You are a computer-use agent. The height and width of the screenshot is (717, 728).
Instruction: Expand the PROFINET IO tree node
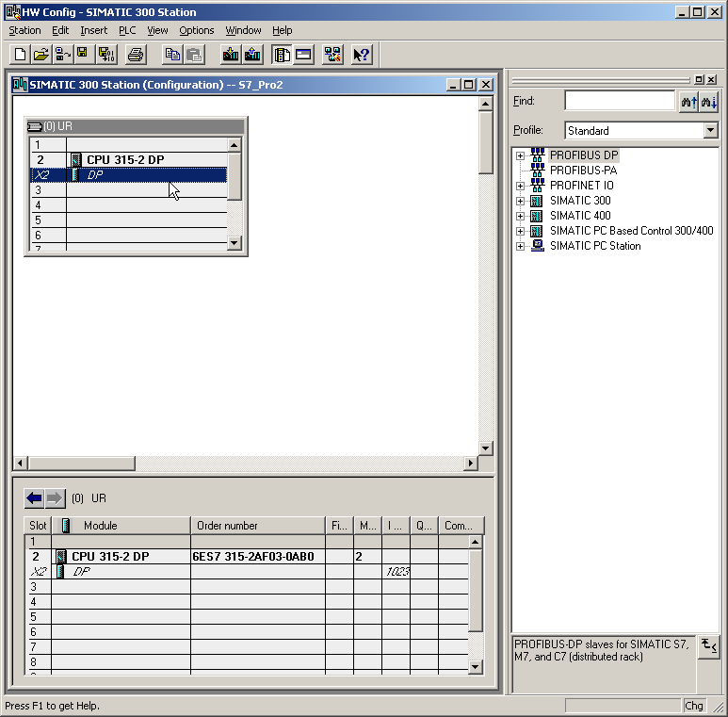pyautogui.click(x=520, y=186)
